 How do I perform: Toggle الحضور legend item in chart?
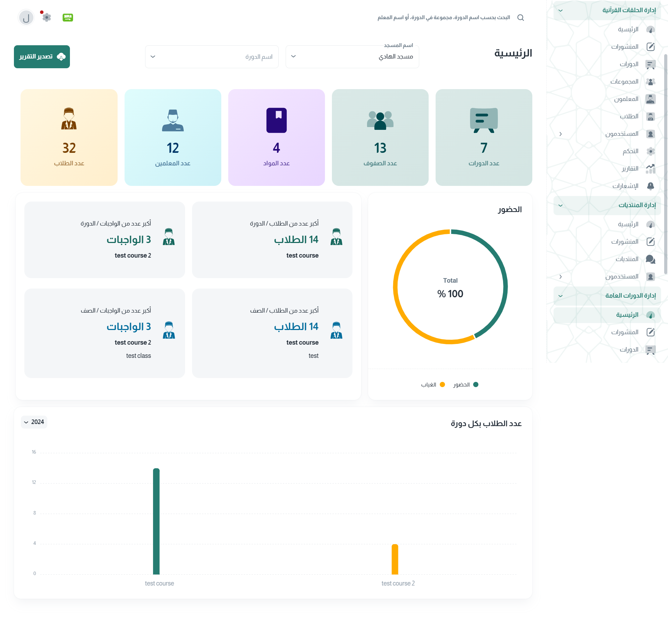coord(466,385)
